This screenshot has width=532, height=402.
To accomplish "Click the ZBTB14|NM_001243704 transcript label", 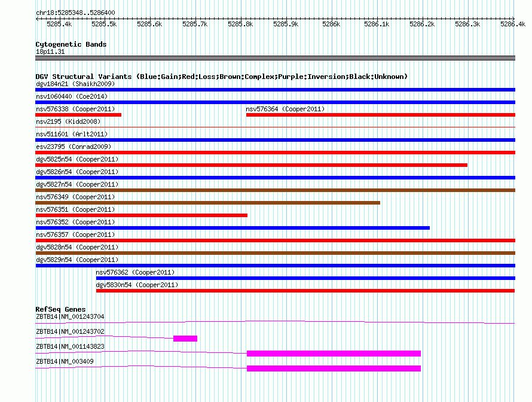I will point(70,317).
